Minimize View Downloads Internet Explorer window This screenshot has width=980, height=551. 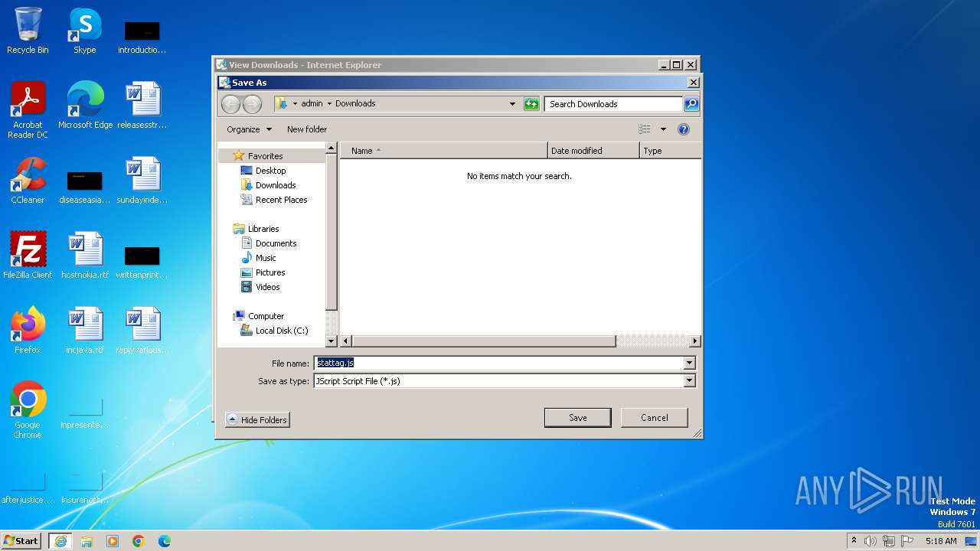[x=664, y=65]
